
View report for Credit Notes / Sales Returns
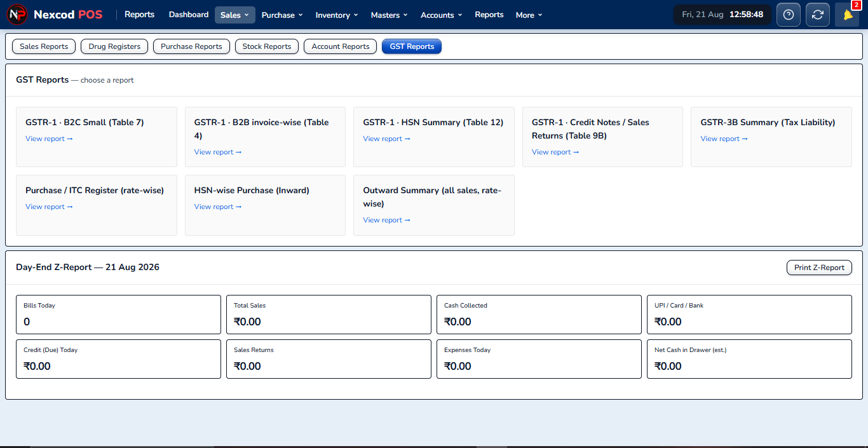pyautogui.click(x=555, y=152)
